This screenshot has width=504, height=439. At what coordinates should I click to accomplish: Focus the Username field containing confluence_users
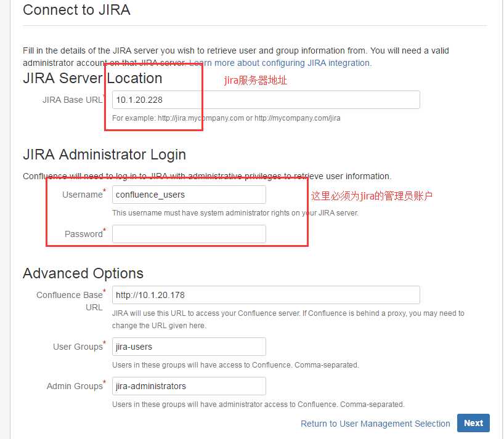(189, 195)
